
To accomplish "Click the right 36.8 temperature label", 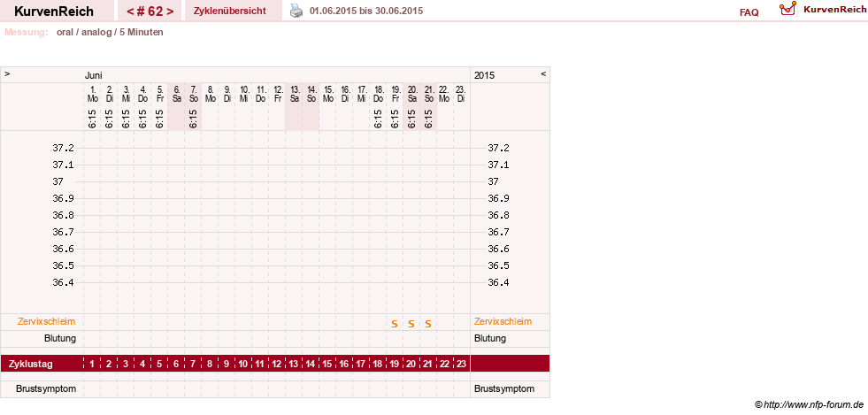I will (x=498, y=215).
